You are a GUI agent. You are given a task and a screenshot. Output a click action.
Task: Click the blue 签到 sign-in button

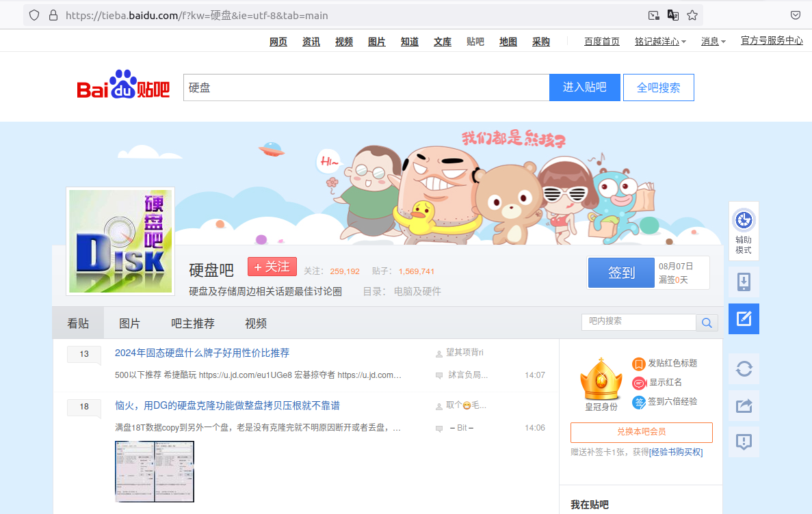[x=621, y=273]
